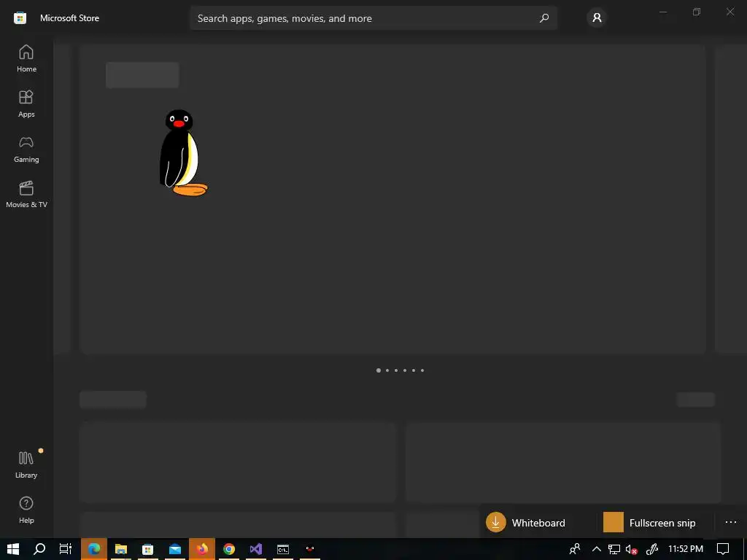
Task: Minimize the Microsoft Store window
Action: 663,12
